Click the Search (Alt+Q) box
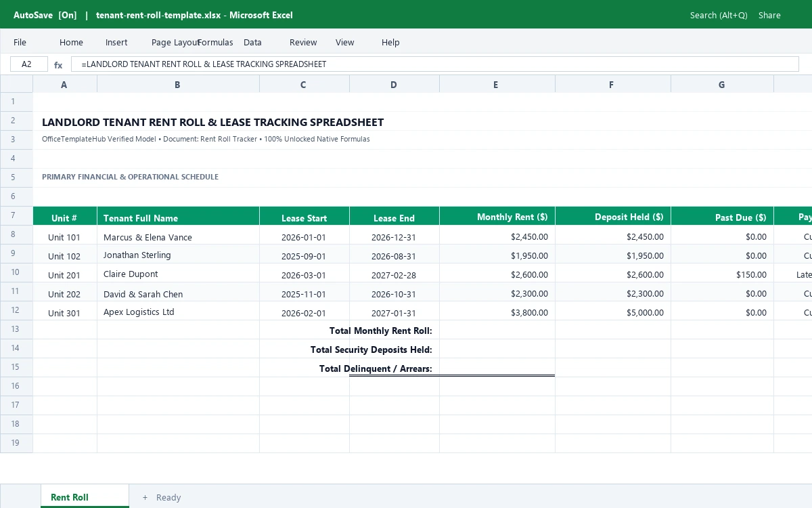Screen dimensions: 812x508 click(x=719, y=15)
